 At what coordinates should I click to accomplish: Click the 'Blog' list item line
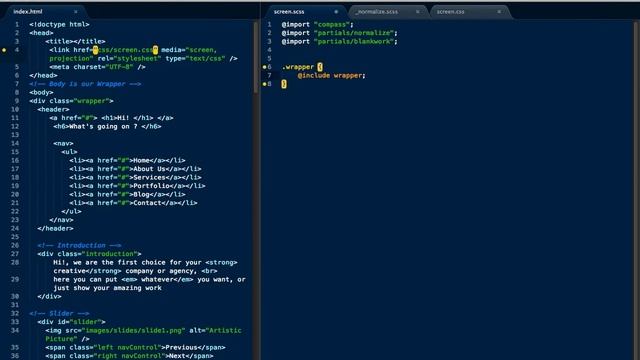[x=127, y=195]
